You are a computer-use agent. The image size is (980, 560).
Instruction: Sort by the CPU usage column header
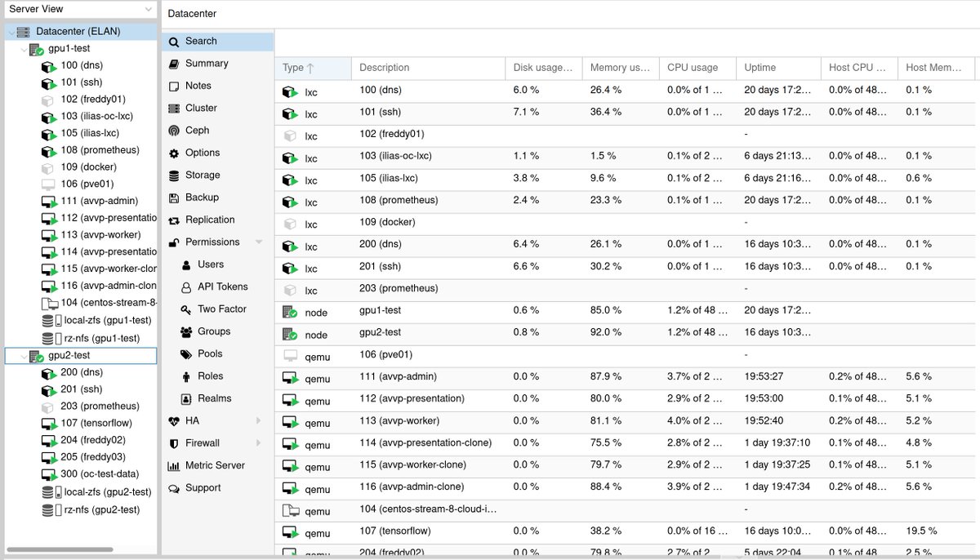click(697, 68)
